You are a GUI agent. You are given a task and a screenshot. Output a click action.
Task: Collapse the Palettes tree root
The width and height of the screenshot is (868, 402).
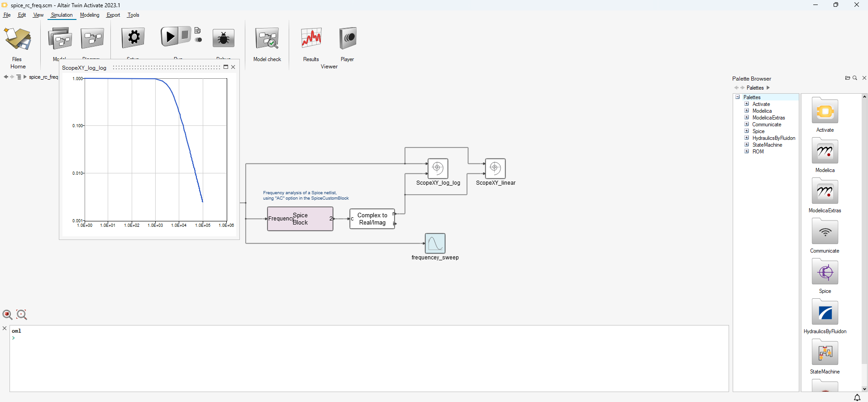point(738,97)
